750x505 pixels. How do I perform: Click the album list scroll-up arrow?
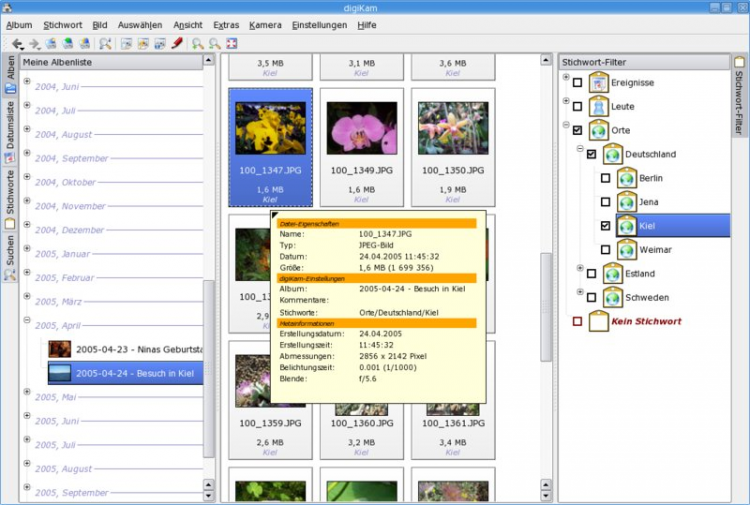point(209,60)
